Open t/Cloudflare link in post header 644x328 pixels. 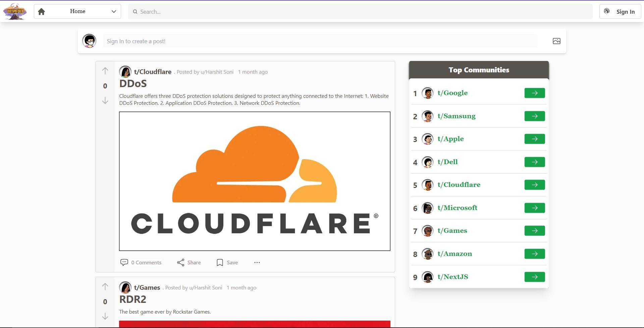coord(153,72)
